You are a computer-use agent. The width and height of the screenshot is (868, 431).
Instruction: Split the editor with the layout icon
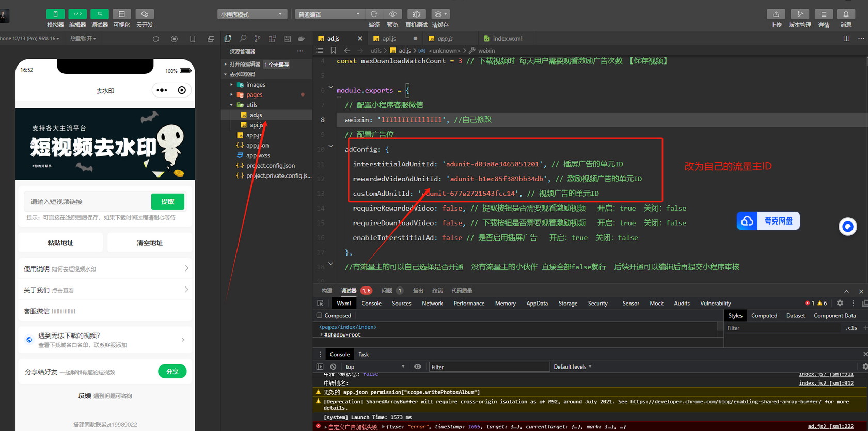click(x=846, y=39)
